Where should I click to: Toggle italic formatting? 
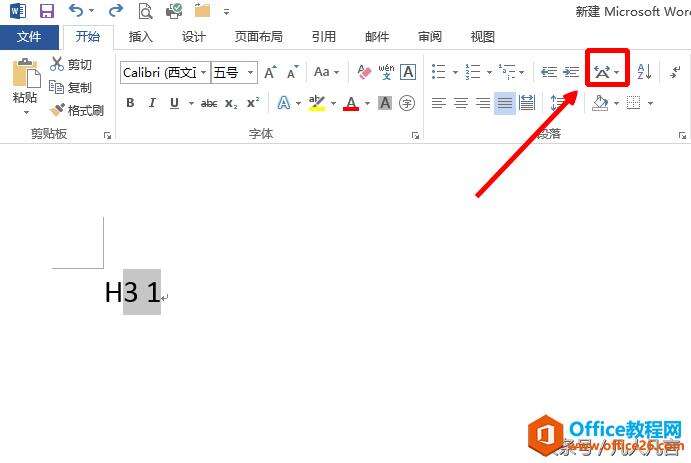point(152,103)
